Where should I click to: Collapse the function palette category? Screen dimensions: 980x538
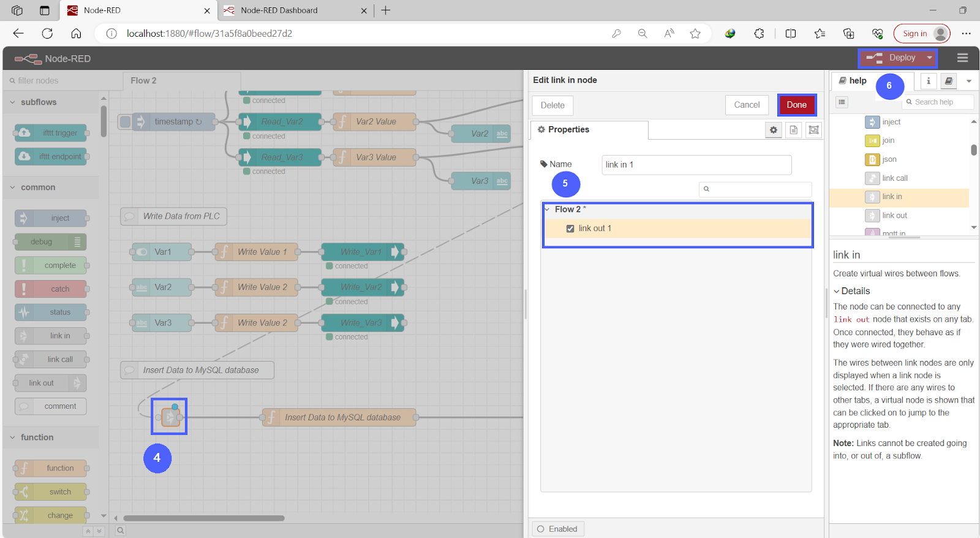tap(51, 438)
